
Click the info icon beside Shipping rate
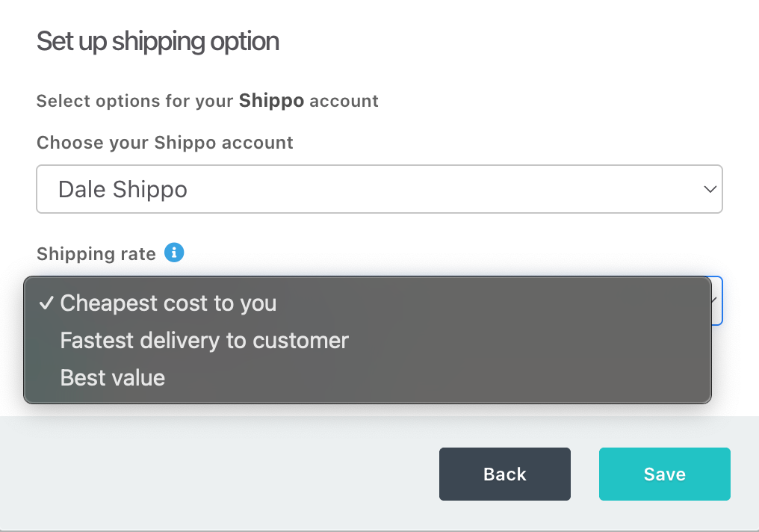(x=174, y=253)
